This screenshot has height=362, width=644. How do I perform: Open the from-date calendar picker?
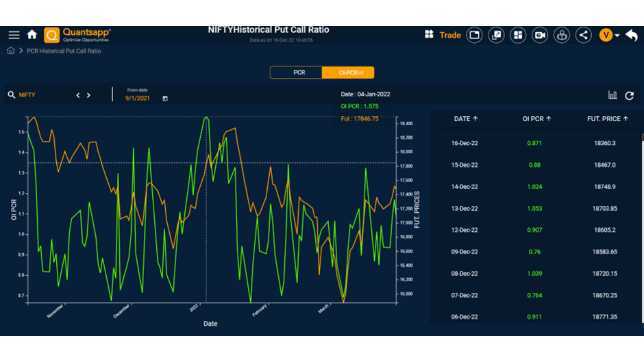165,99
